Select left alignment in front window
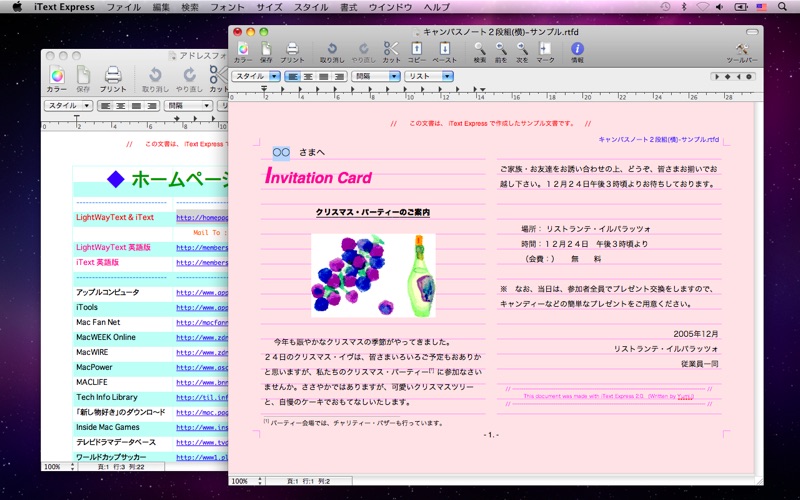This screenshot has height=500, width=800. pos(292,77)
